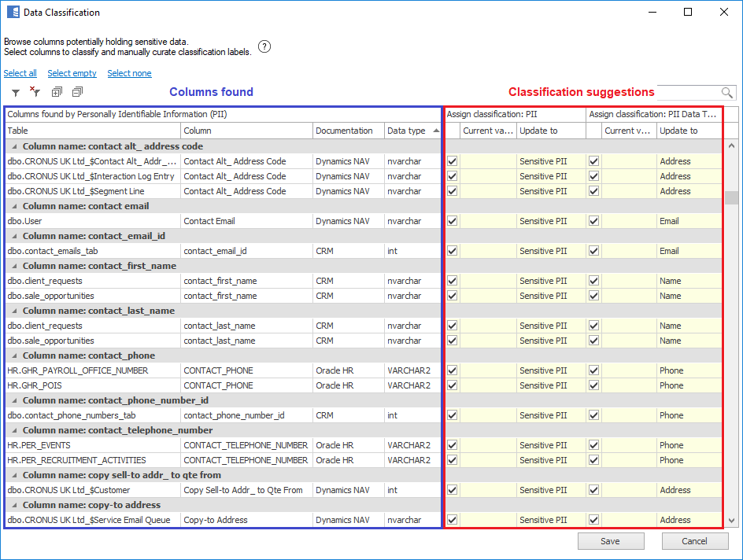
Task: Toggle PII Data Type checkbox for HR.GHR_POIS row
Action: pos(593,385)
